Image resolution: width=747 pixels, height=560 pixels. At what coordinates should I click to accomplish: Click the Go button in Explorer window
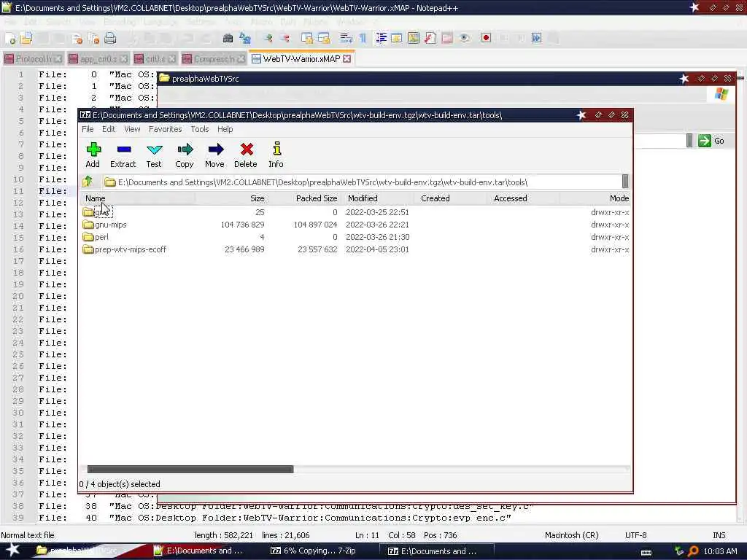click(x=711, y=141)
